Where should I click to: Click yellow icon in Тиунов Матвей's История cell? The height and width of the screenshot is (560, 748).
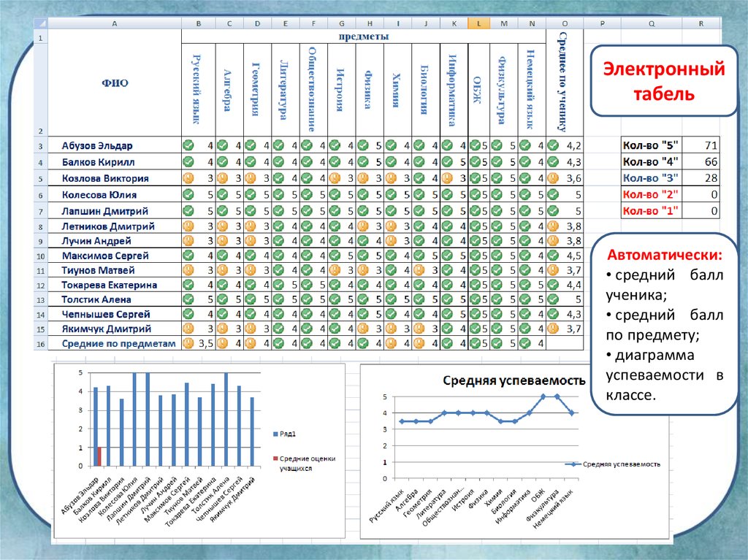(335, 270)
